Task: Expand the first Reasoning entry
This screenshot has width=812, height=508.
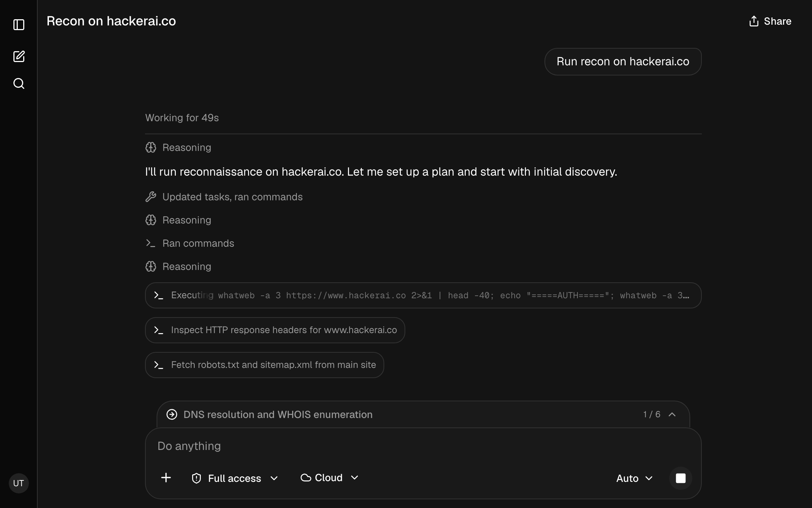Action: [x=178, y=147]
